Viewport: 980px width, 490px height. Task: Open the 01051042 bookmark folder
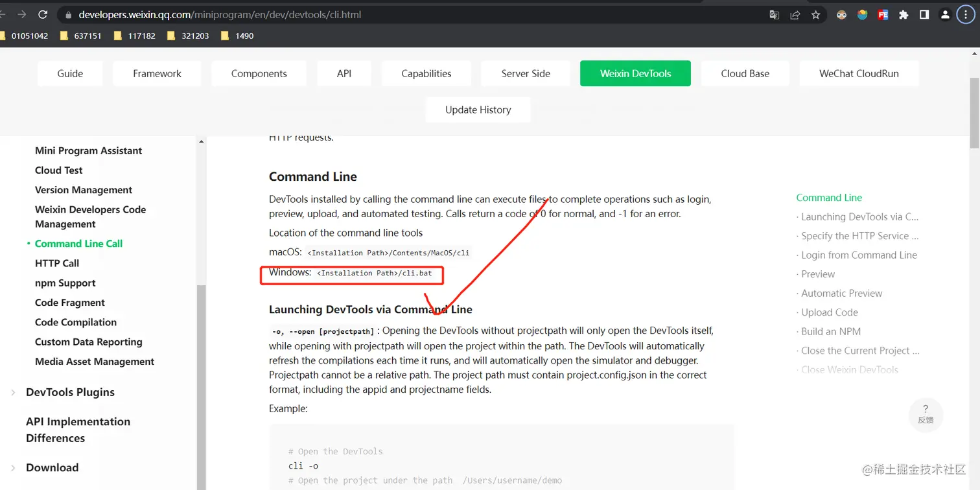24,36
